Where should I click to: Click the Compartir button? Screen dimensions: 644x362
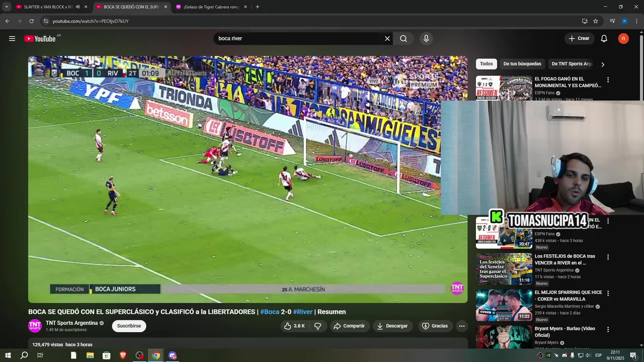tap(350, 326)
